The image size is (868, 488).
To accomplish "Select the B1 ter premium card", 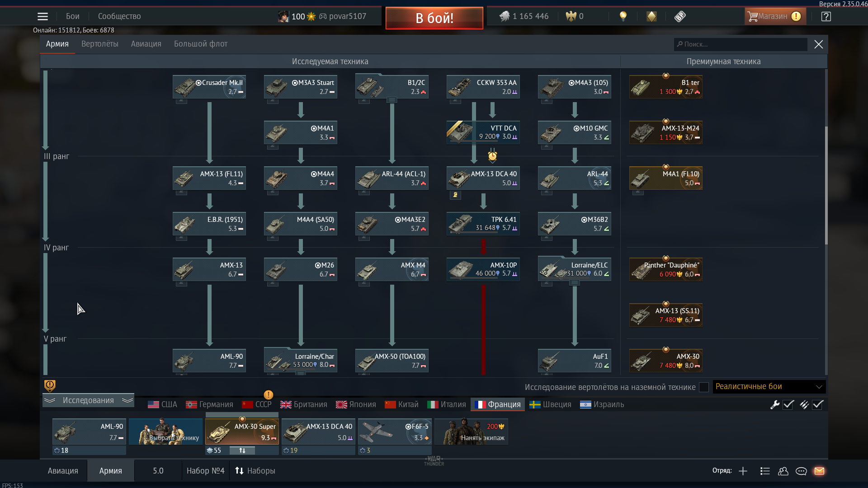I will tap(665, 87).
